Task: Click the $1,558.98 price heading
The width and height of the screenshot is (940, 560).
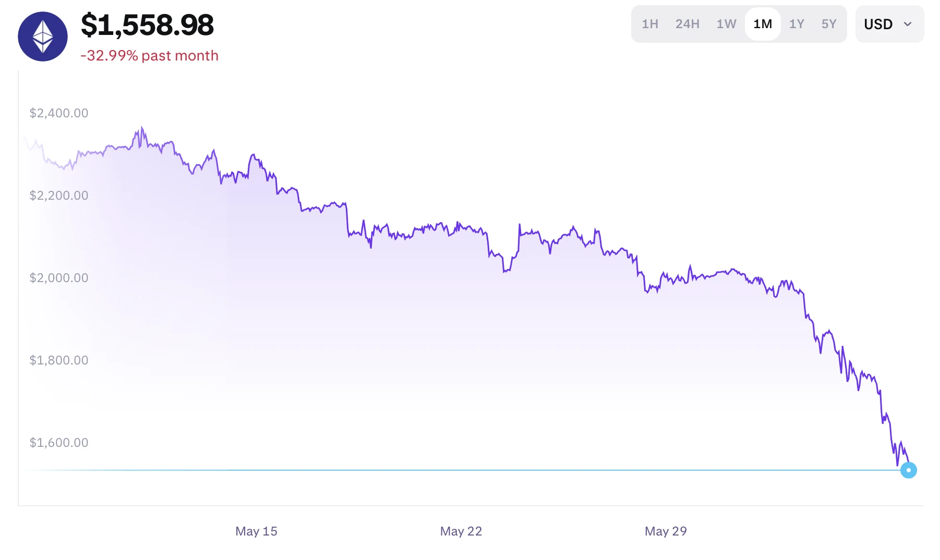Action: pos(147,25)
